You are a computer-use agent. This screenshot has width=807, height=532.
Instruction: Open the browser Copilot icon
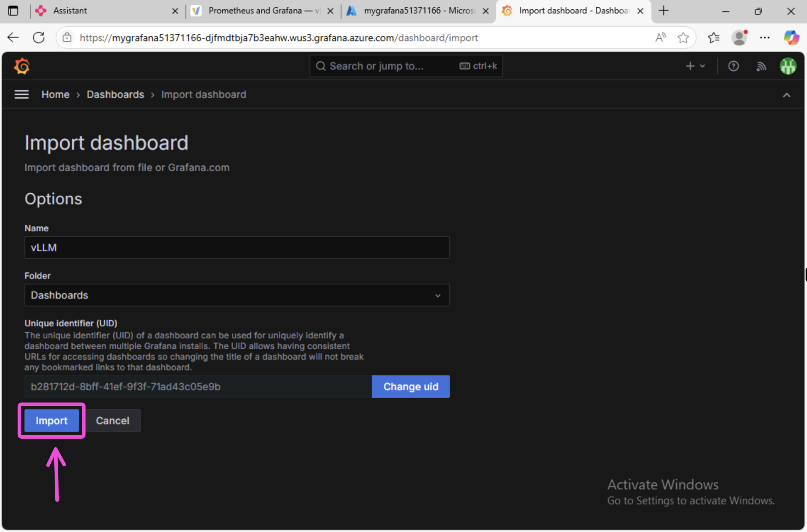pos(791,38)
